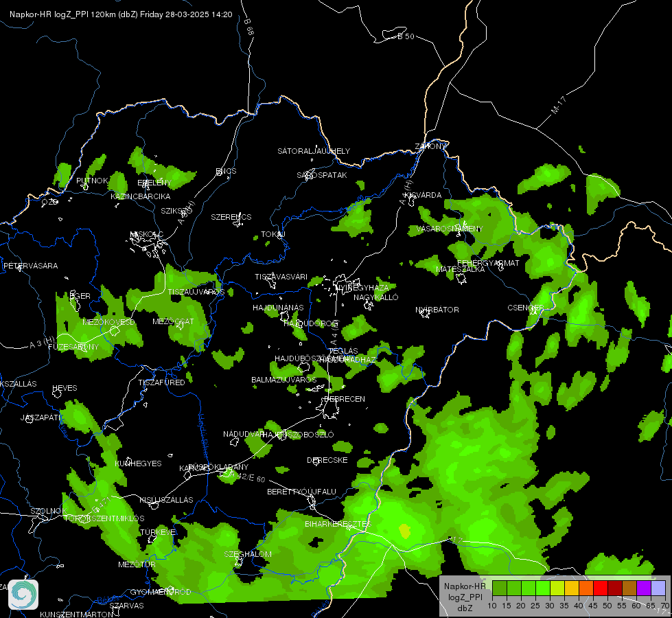Click the 'M-17' road label
This screenshot has height=618, width=672.
559,105
